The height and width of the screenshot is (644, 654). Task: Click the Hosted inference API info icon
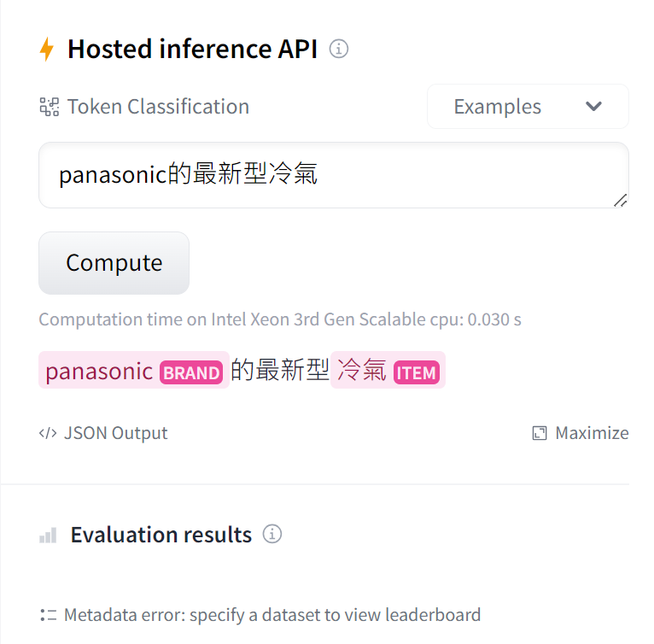tap(339, 49)
